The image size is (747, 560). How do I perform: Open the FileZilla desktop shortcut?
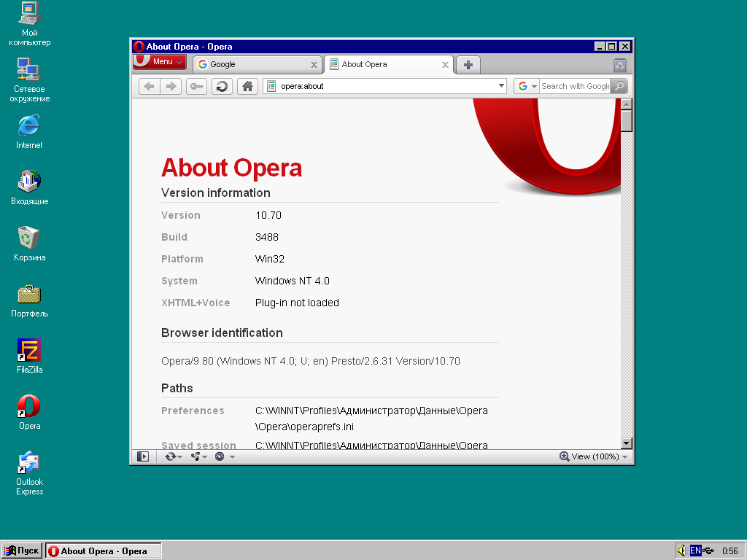click(x=29, y=356)
